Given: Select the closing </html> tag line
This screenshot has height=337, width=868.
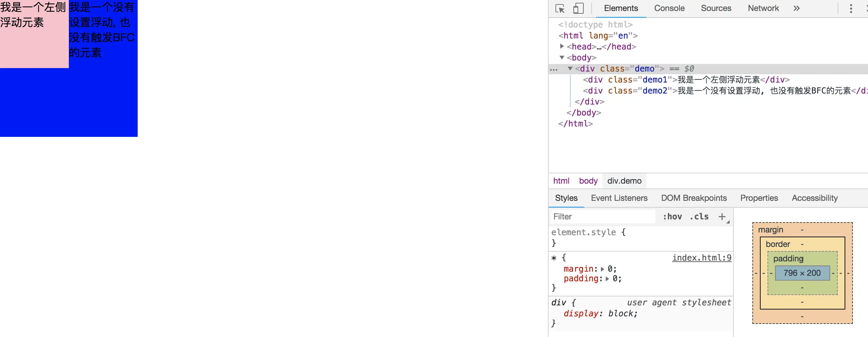Looking at the screenshot, I should click(x=575, y=124).
